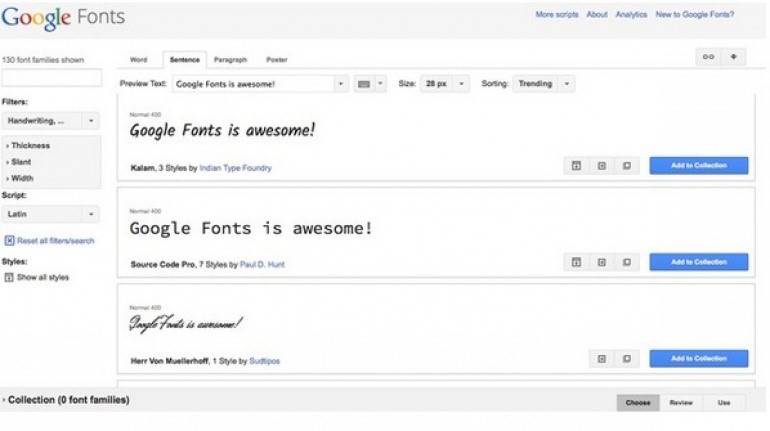This screenshot has height=431, width=770.
Task: Click the pop-out icon for Herr Von Muellerhoff
Action: pyautogui.click(x=627, y=358)
